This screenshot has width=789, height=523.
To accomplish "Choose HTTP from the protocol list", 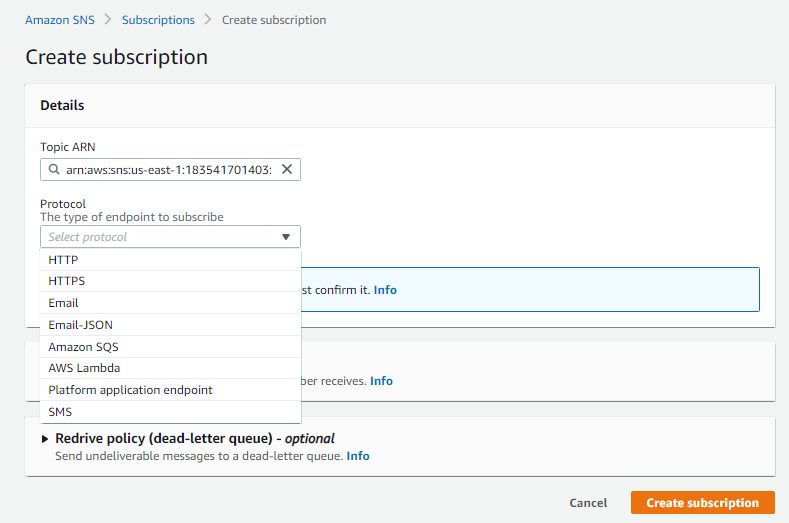I will click(170, 260).
